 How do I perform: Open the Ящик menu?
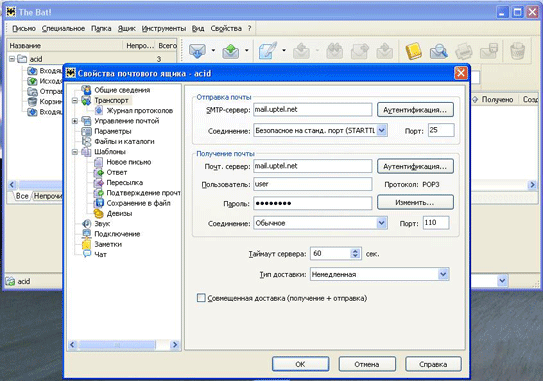click(126, 29)
